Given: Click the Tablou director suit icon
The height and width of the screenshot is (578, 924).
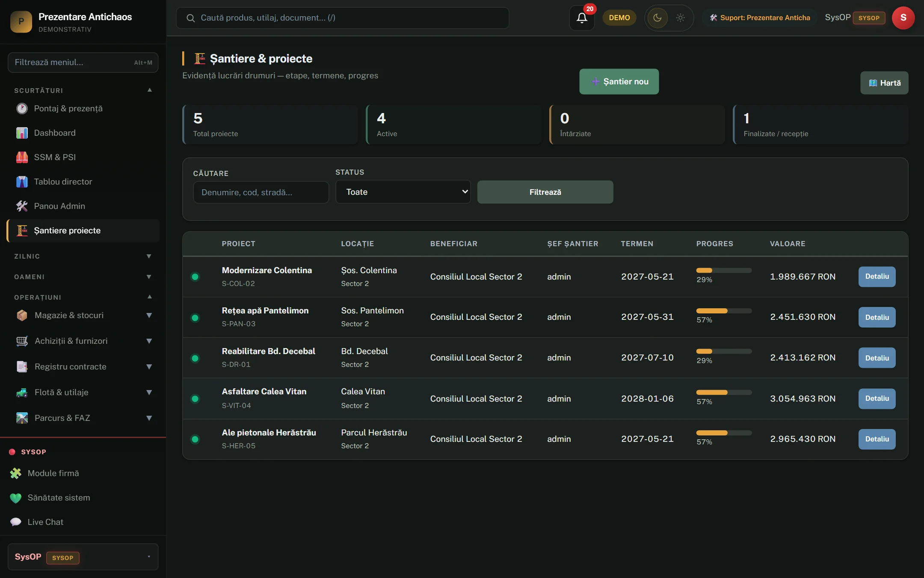Looking at the screenshot, I should point(22,182).
